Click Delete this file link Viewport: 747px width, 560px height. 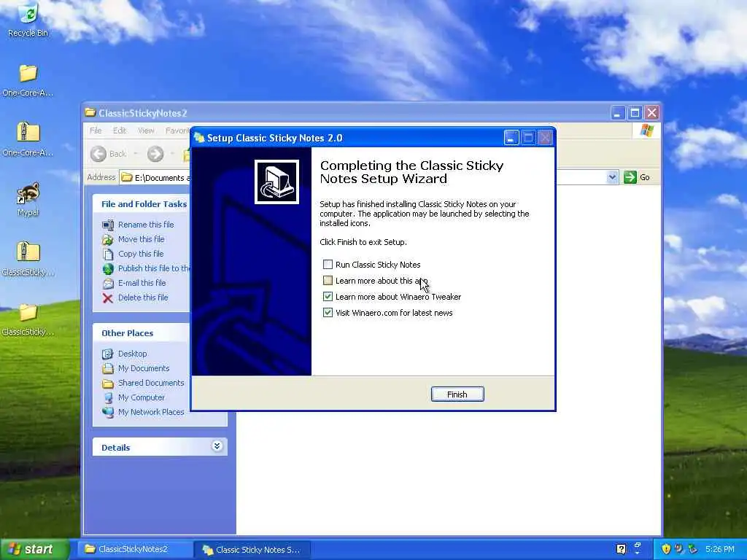coord(143,297)
